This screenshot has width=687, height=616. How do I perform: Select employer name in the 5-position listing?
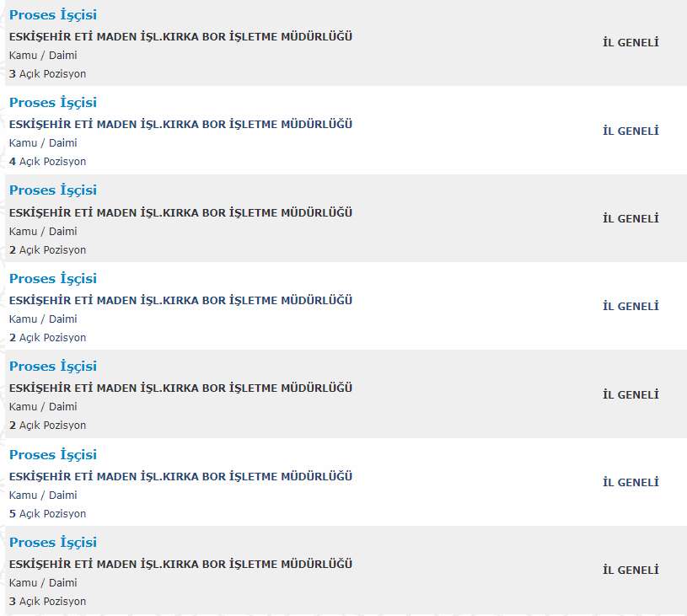click(x=180, y=477)
